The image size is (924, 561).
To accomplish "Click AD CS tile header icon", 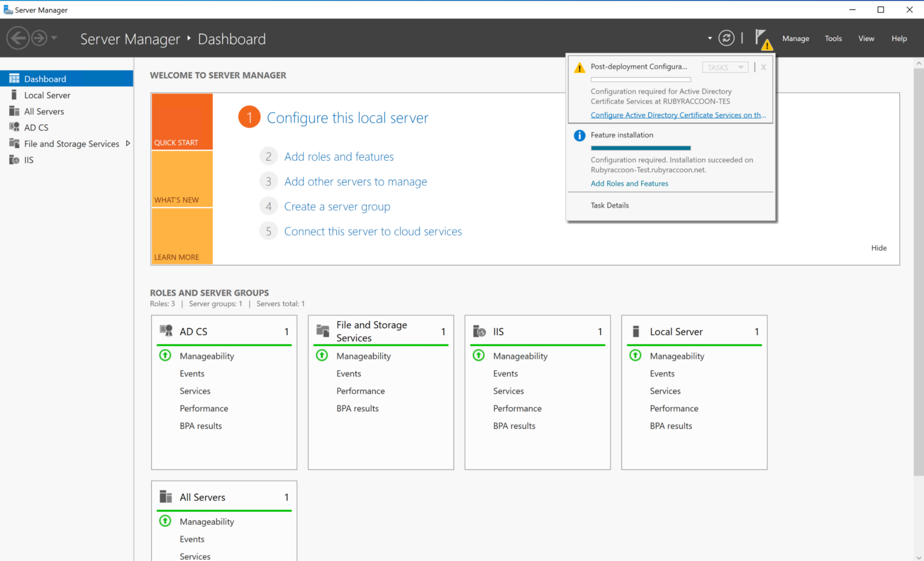I will pyautogui.click(x=166, y=330).
